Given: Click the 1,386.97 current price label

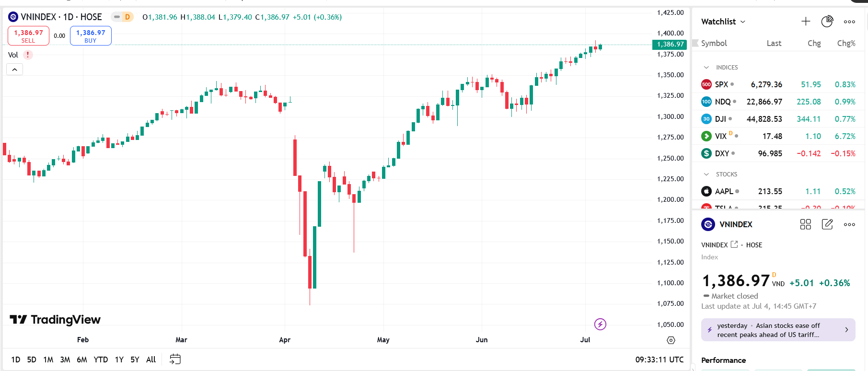Looking at the screenshot, I should pos(670,45).
